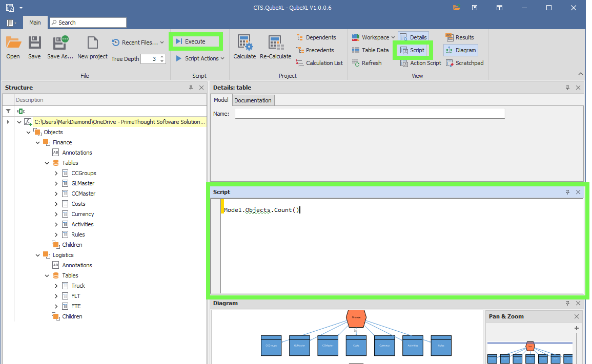
Task: Show the Results panel
Action: tap(460, 37)
